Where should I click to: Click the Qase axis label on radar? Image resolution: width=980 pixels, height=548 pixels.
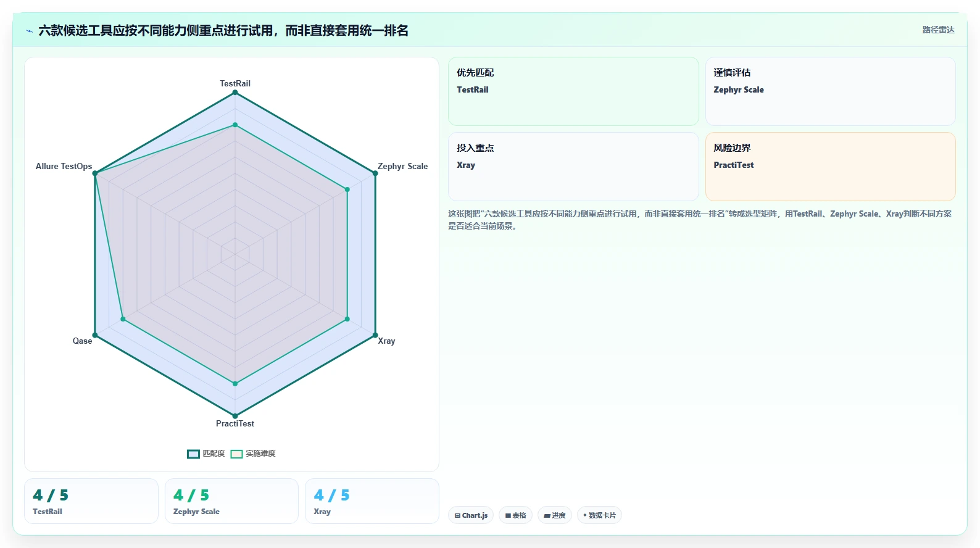(82, 341)
